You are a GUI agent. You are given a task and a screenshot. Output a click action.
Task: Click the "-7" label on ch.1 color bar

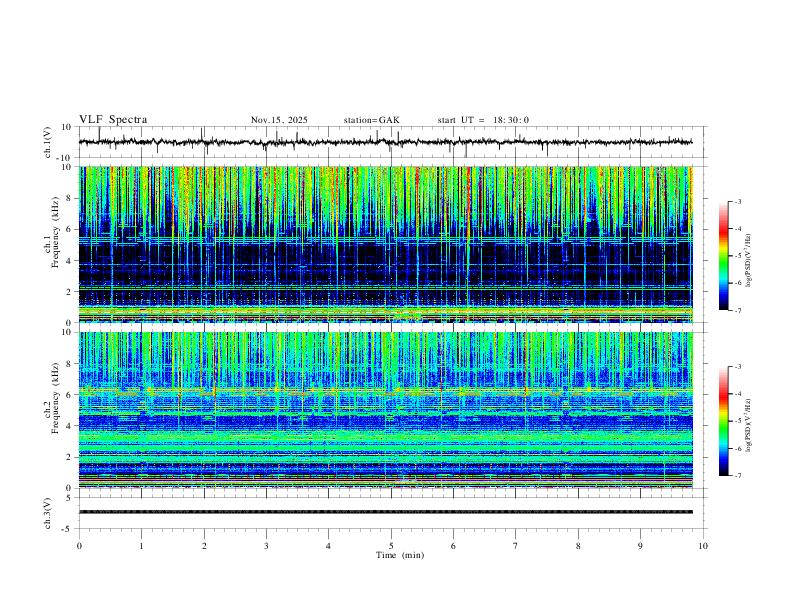pyautogui.click(x=737, y=310)
